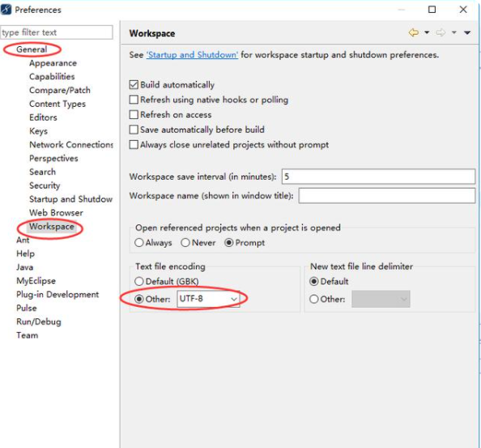481x448 pixels.
Task: Select the Appearance preferences page
Action: (x=53, y=63)
